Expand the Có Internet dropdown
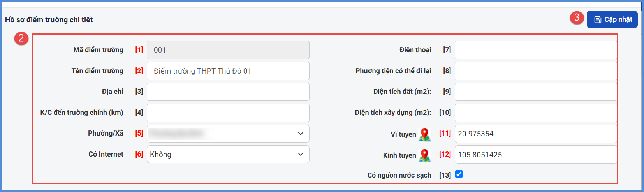The image size is (644, 192). tap(228, 154)
